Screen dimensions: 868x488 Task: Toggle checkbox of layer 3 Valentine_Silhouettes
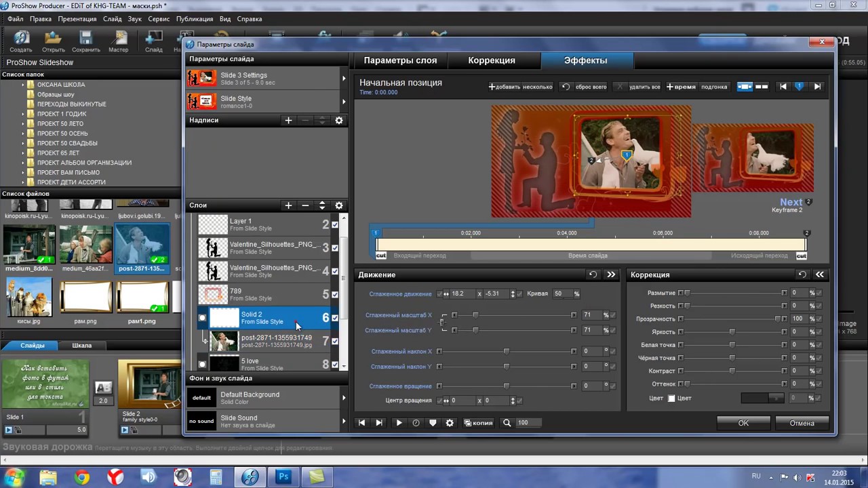click(x=335, y=248)
